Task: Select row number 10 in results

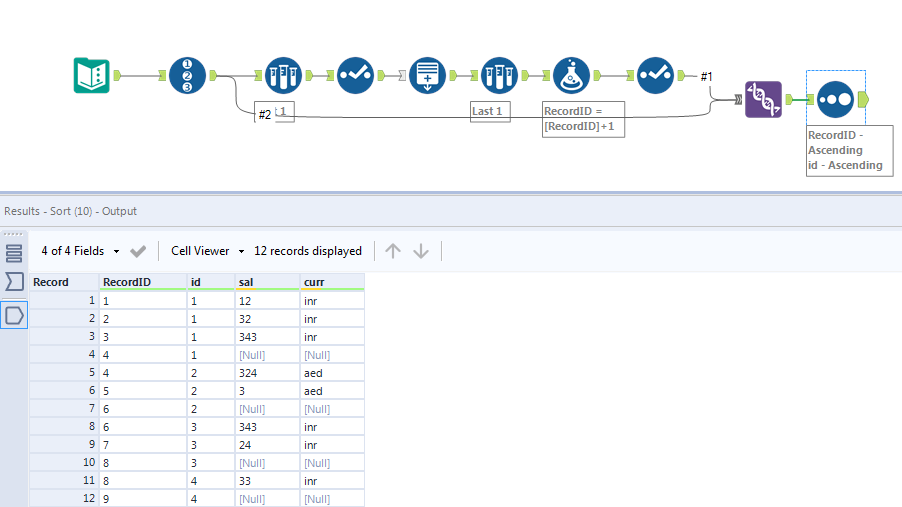Action: tap(64, 463)
